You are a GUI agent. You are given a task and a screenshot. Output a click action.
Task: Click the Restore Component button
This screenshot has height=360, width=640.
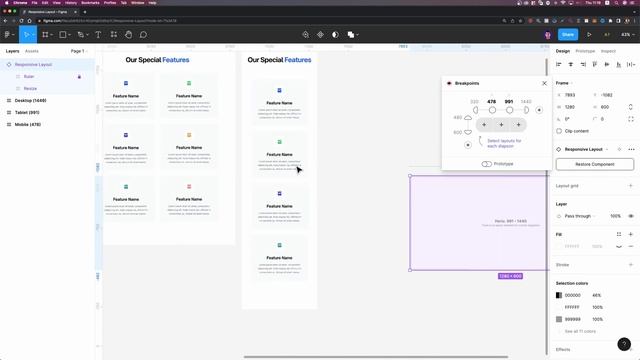point(595,164)
